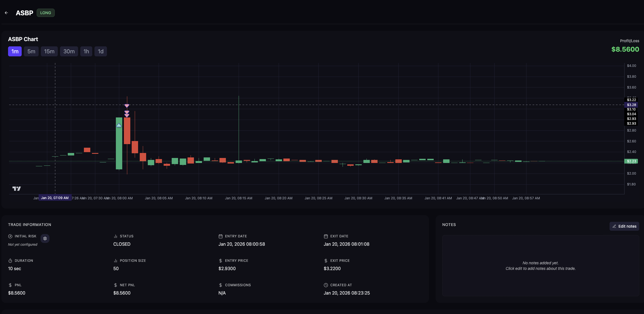Image resolution: width=644 pixels, height=314 pixels.
Task: Select the 15m chart interval
Action: point(49,51)
